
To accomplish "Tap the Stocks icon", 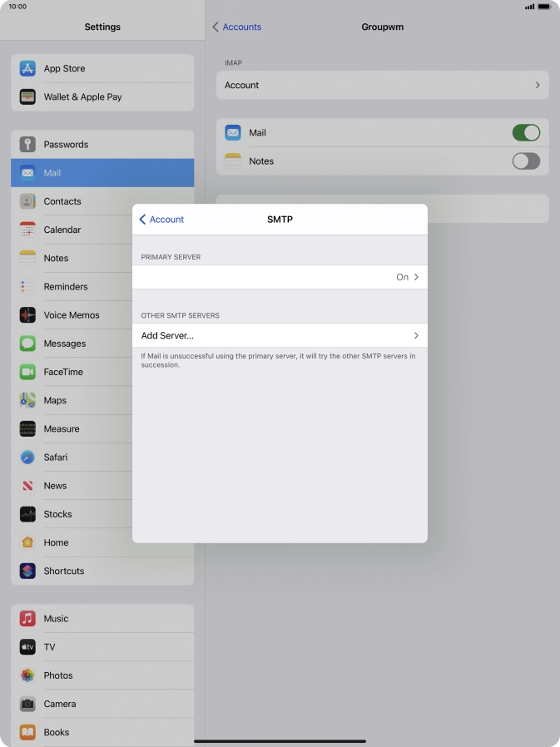I will pyautogui.click(x=27, y=514).
